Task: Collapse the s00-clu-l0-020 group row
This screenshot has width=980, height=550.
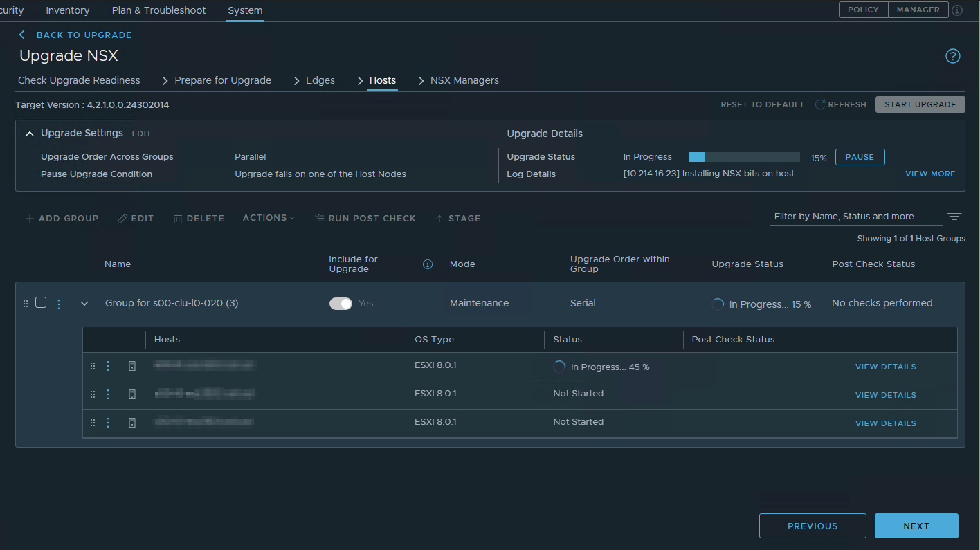Action: 84,303
